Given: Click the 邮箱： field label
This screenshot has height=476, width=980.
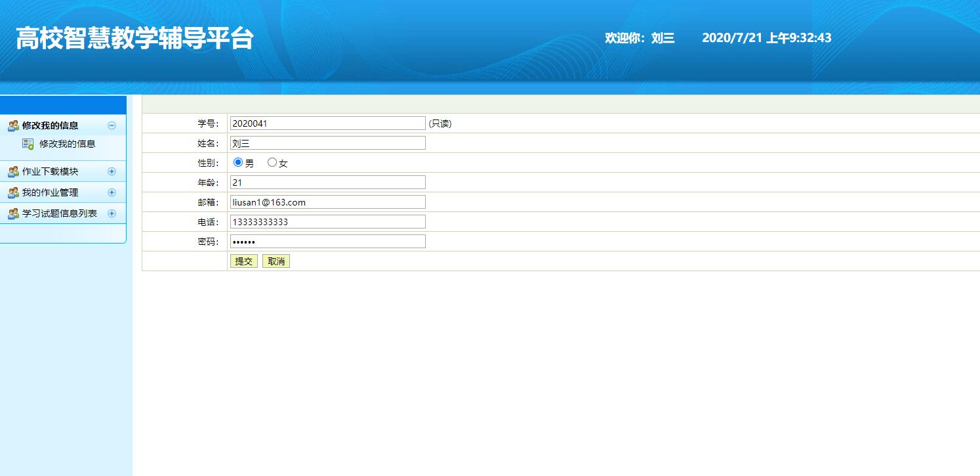Looking at the screenshot, I should [209, 202].
